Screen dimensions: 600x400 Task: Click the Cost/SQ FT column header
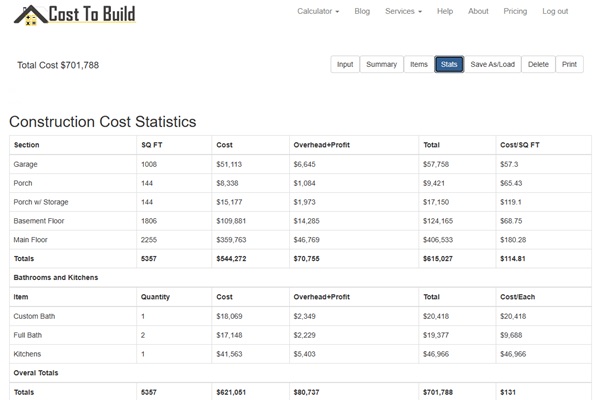click(x=522, y=144)
